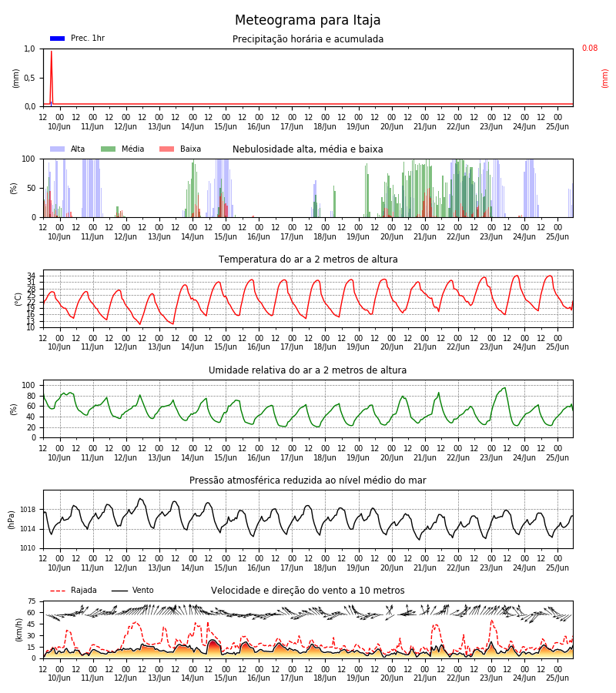Click the Nebulosidade alta, média e baixa heading
Screen dimensions: 616x693
pyautogui.click(x=307, y=149)
